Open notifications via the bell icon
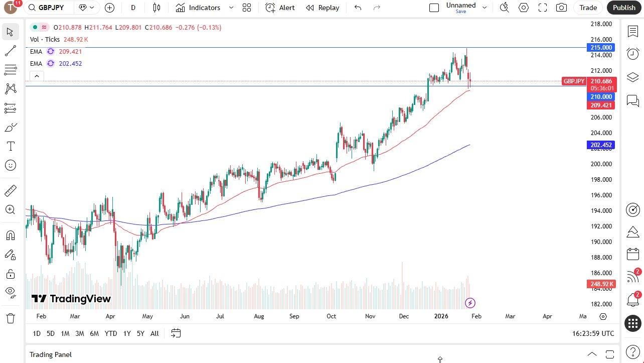 pos(632,300)
